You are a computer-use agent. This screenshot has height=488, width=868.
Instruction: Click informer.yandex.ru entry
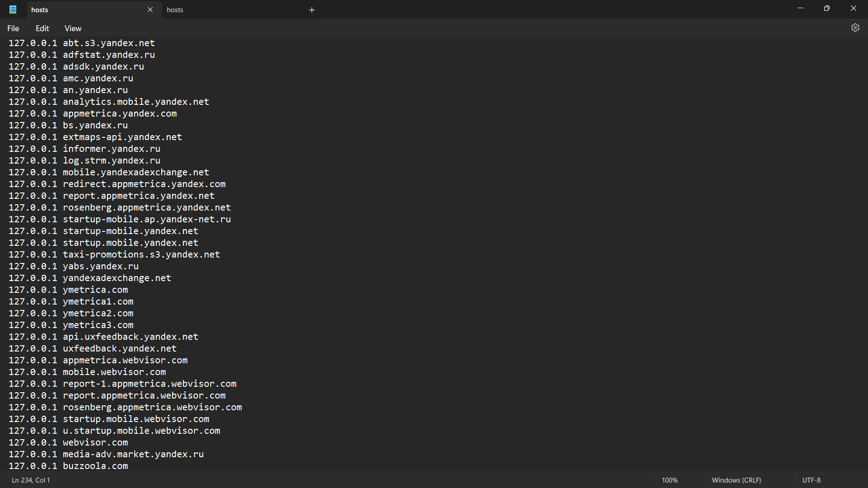tap(85, 149)
